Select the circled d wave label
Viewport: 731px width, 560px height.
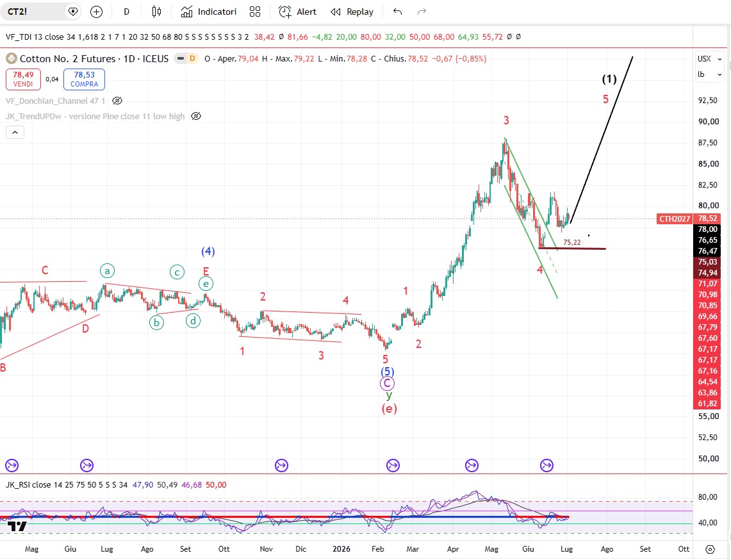[x=193, y=321]
